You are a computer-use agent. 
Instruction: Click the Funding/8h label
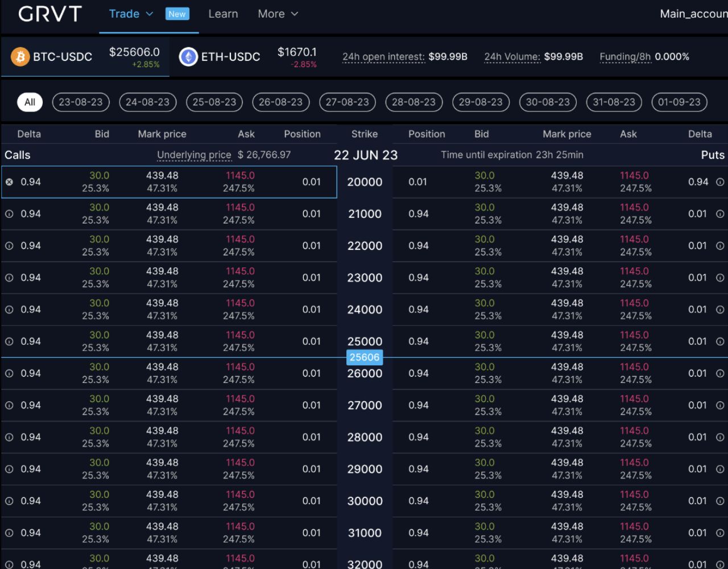click(625, 57)
